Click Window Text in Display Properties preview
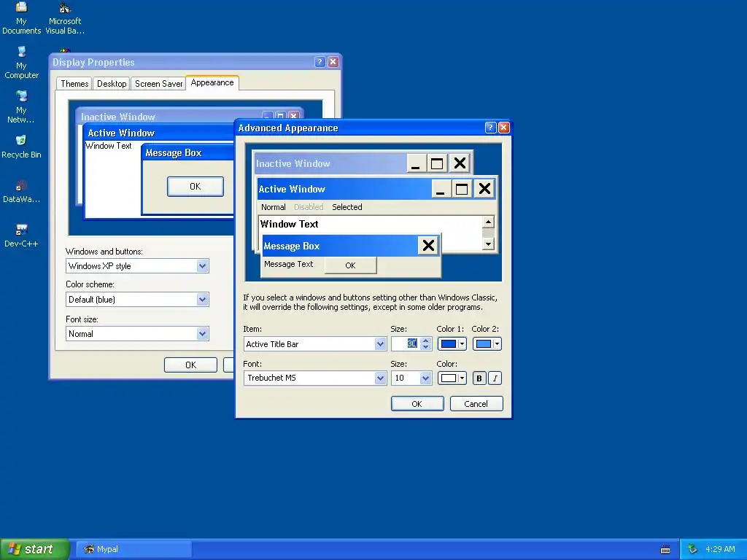This screenshot has height=560, width=747. (x=109, y=146)
